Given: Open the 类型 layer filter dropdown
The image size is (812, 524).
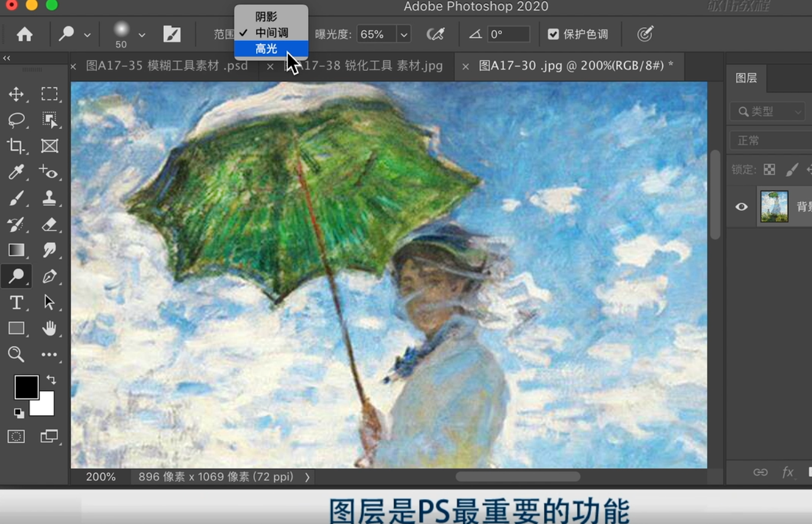Looking at the screenshot, I should point(768,111).
